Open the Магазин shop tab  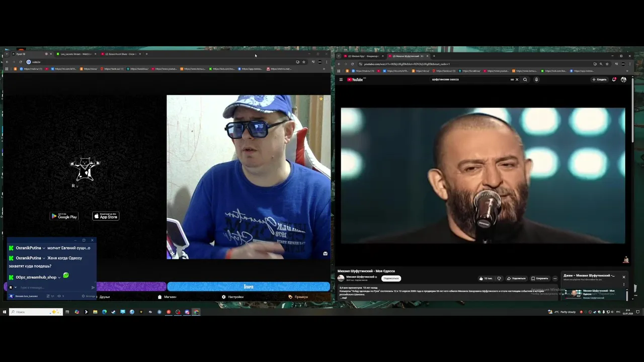click(x=167, y=297)
